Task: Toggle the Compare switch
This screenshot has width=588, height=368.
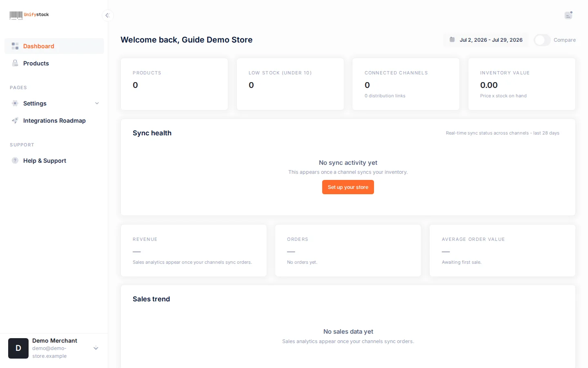Action: [x=542, y=40]
